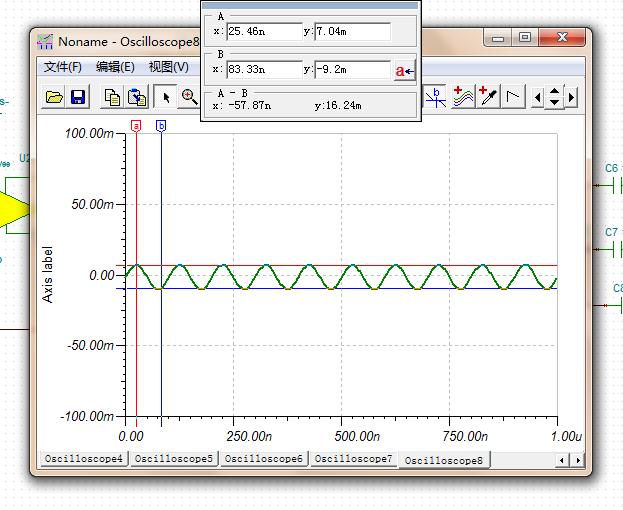Select the Oscilloscope7 tab
Viewport: 623px width, 510px height.
pos(353,459)
